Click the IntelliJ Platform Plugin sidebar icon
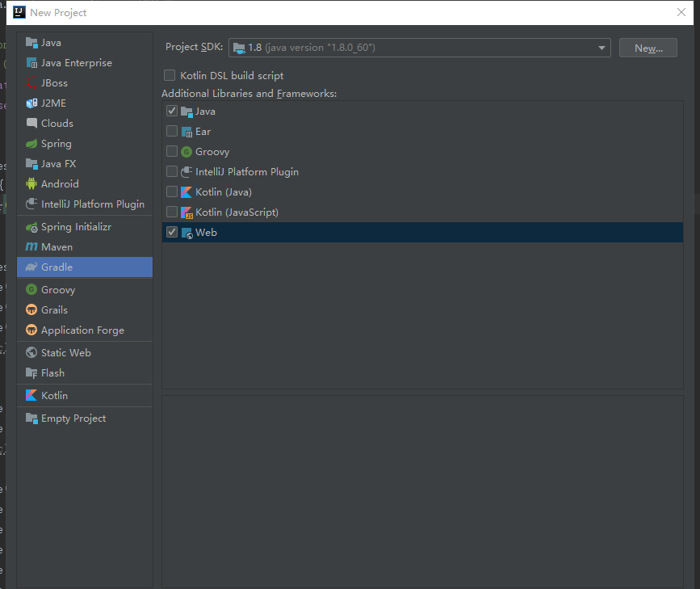This screenshot has height=589, width=700. (31, 204)
